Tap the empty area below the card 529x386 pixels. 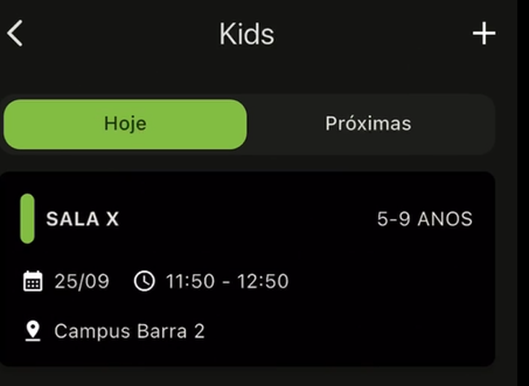tap(247, 377)
